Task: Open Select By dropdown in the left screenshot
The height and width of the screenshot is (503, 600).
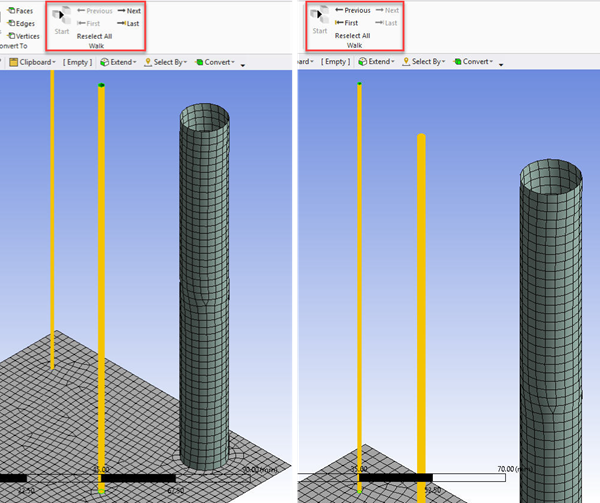Action: [x=166, y=62]
